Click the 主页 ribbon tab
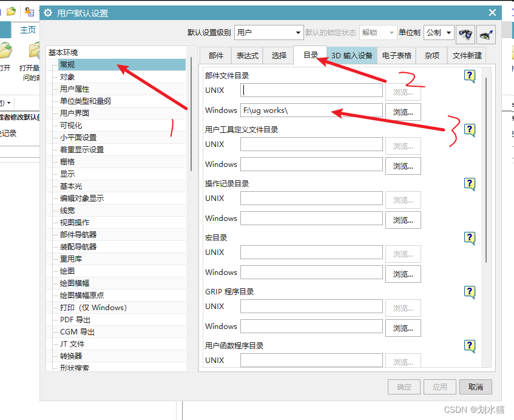This screenshot has height=420, width=514. (x=27, y=30)
